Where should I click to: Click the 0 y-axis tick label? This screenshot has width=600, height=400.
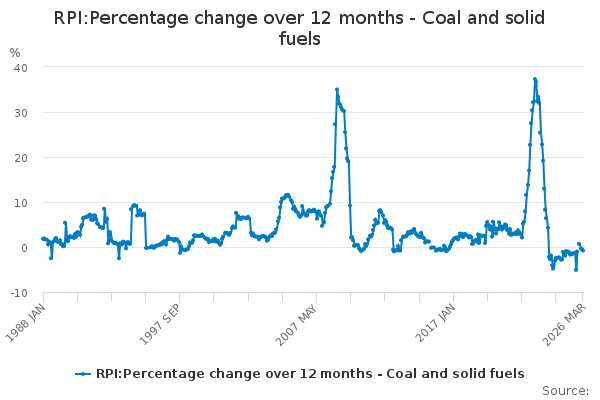click(x=24, y=247)
